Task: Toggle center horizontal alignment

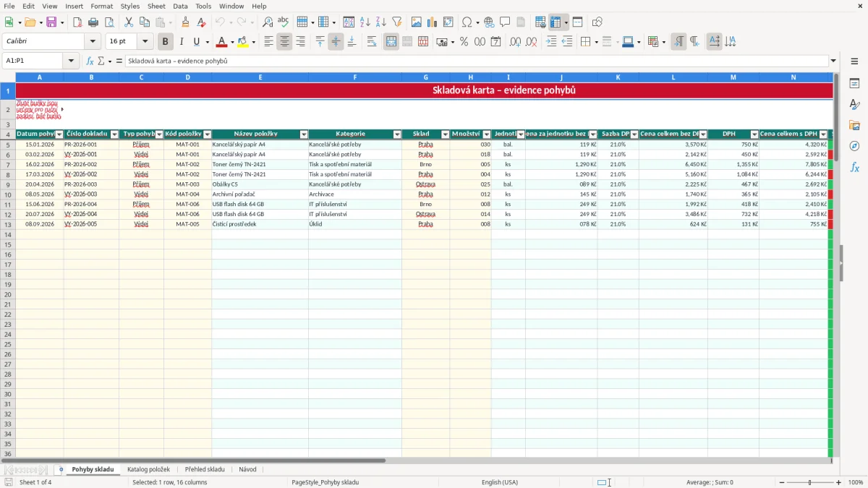Action: 284,42
